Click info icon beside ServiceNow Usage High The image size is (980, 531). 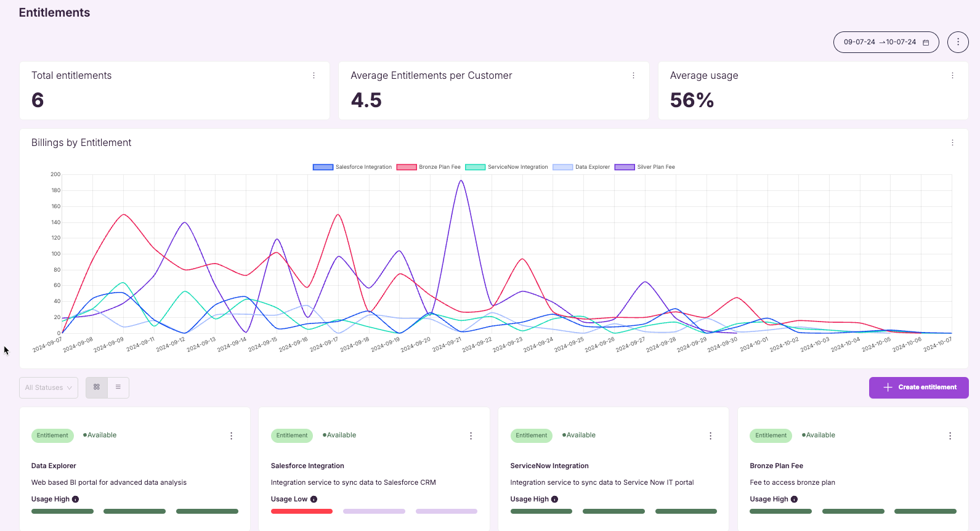[x=554, y=499]
